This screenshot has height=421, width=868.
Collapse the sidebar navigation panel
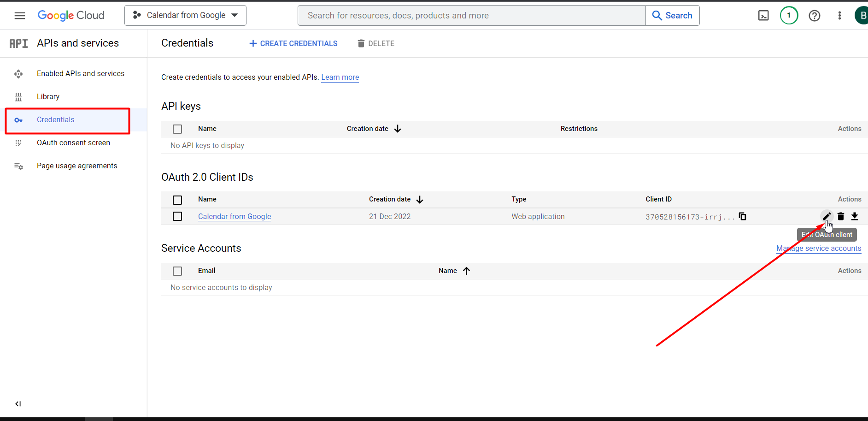tap(18, 404)
